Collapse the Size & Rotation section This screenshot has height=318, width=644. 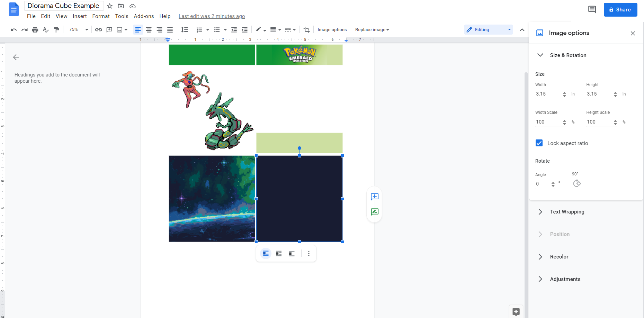pyautogui.click(x=540, y=55)
